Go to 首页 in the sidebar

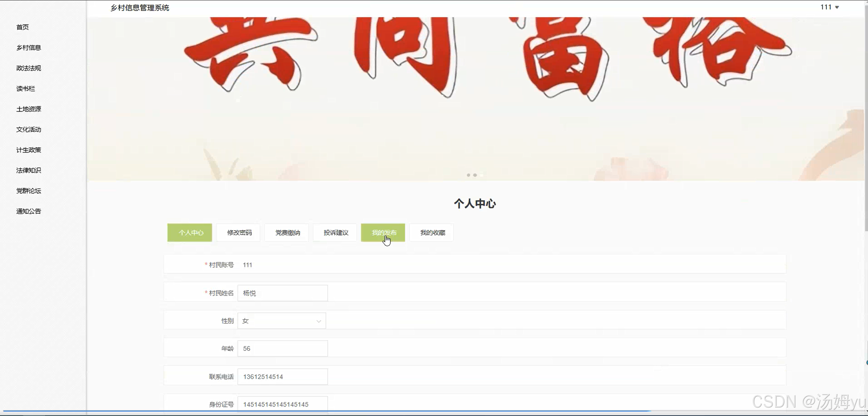click(23, 27)
